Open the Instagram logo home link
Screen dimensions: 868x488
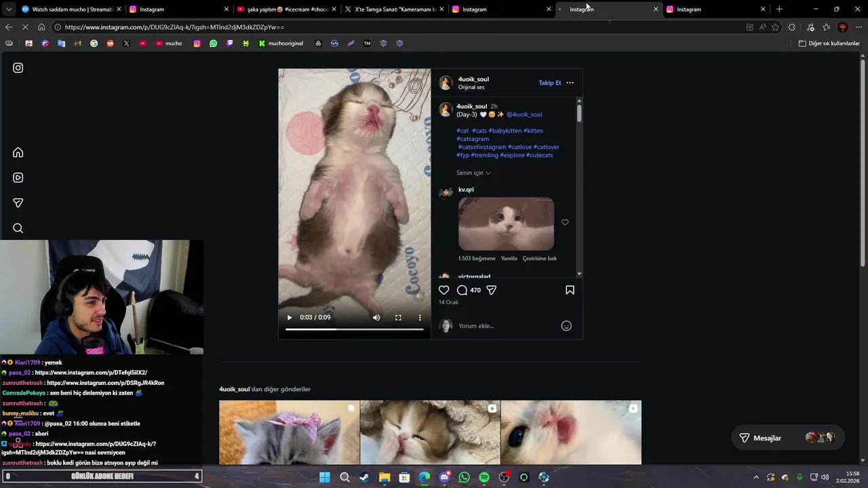tap(18, 68)
